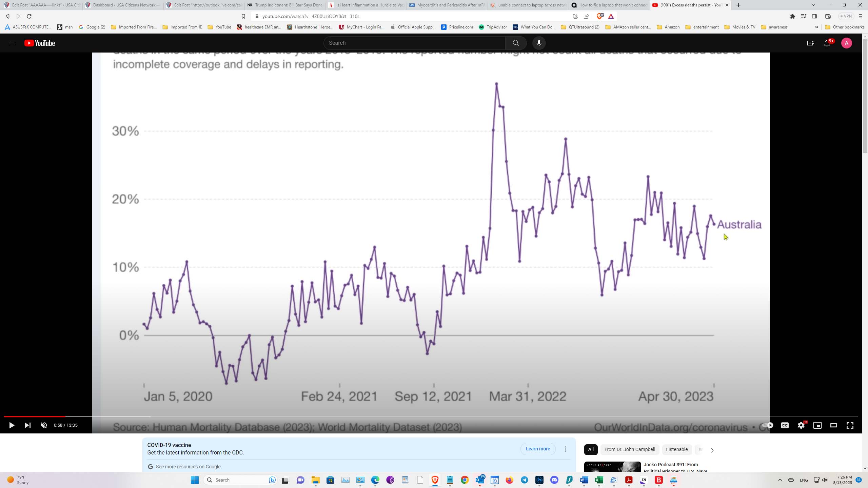Viewport: 868px width, 488px height.
Task: Open Imported From IE bookmarks folder
Action: tap(182, 27)
